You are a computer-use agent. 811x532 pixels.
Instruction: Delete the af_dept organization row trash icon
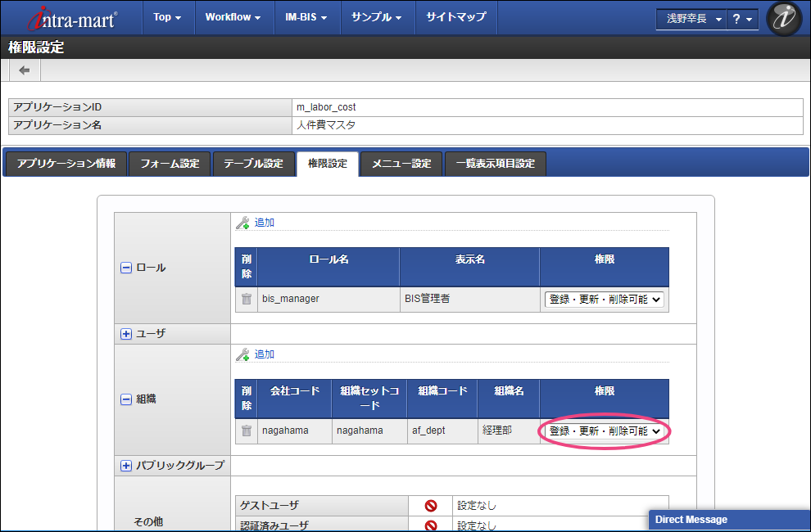247,431
